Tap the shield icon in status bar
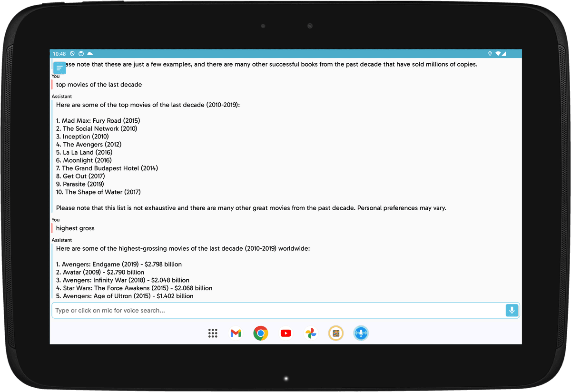 tap(72, 54)
